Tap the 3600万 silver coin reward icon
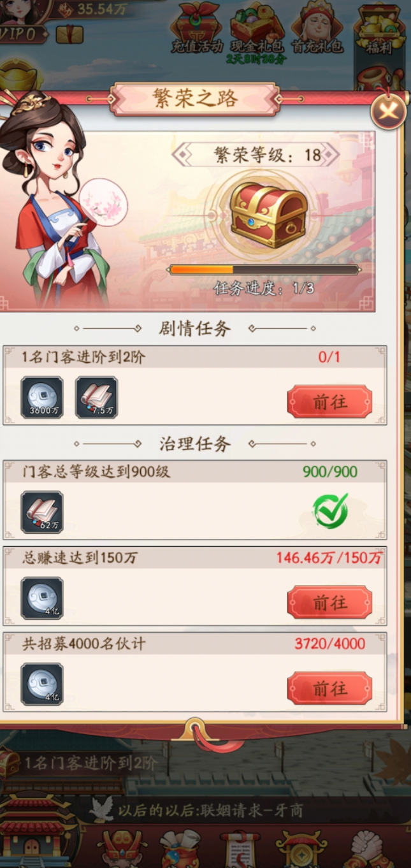The image size is (411, 868). (42, 397)
